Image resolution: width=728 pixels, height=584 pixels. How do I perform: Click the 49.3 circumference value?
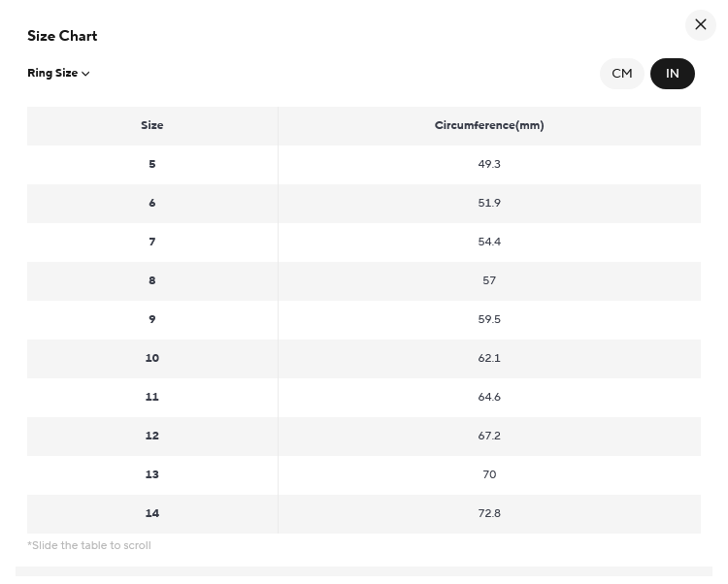[489, 164]
